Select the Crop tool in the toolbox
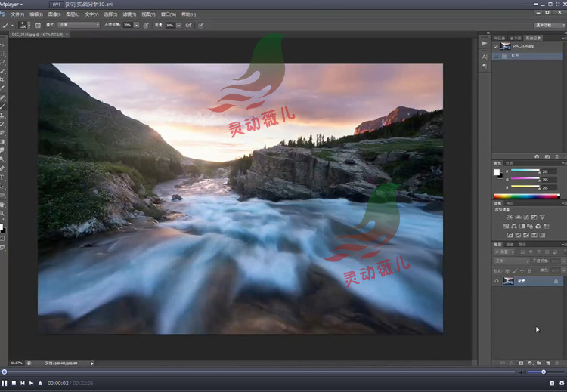Screen dimensions: 567x392 click(x=2, y=80)
